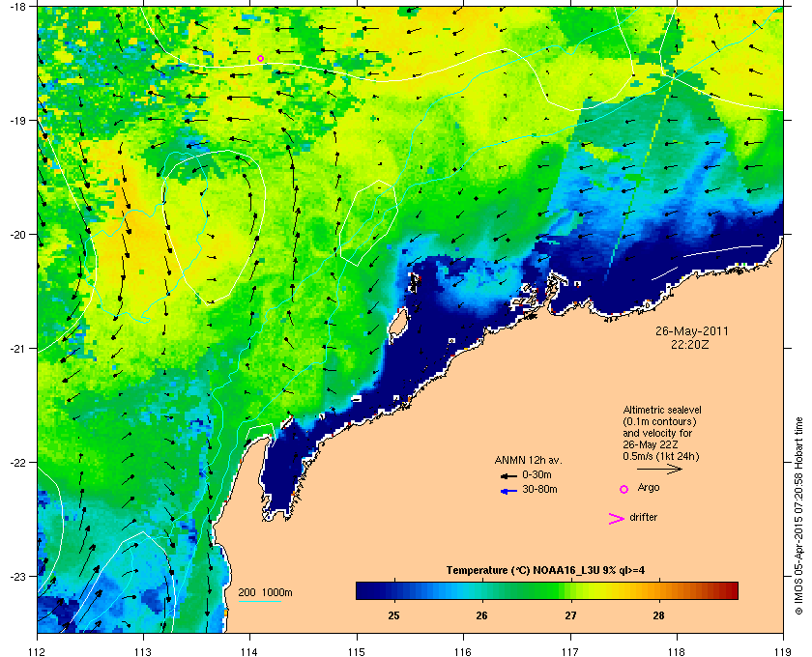This screenshot has width=812, height=657.
Task: Click the black 0-30m arrow legend symbol
Action: pos(508,475)
